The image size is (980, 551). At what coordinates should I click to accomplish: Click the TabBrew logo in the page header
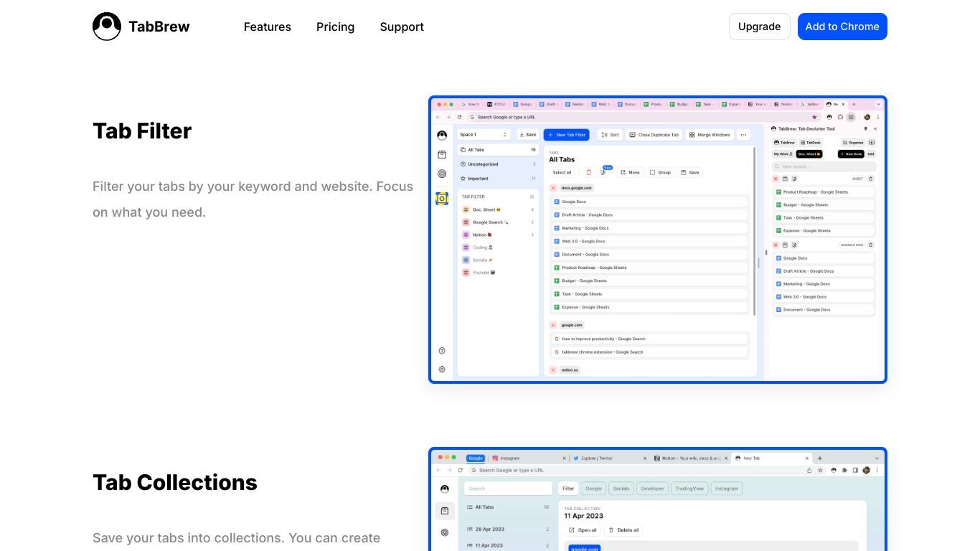(x=141, y=27)
